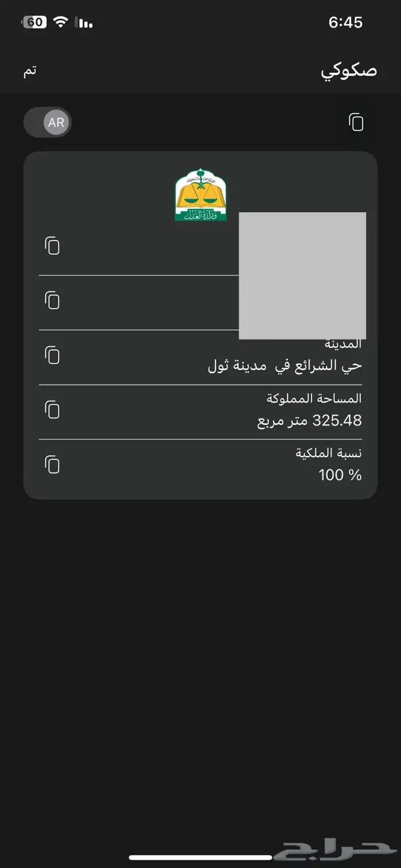Copy the owned area 325.48 value
The width and height of the screenshot is (401, 868).
coord(52,409)
